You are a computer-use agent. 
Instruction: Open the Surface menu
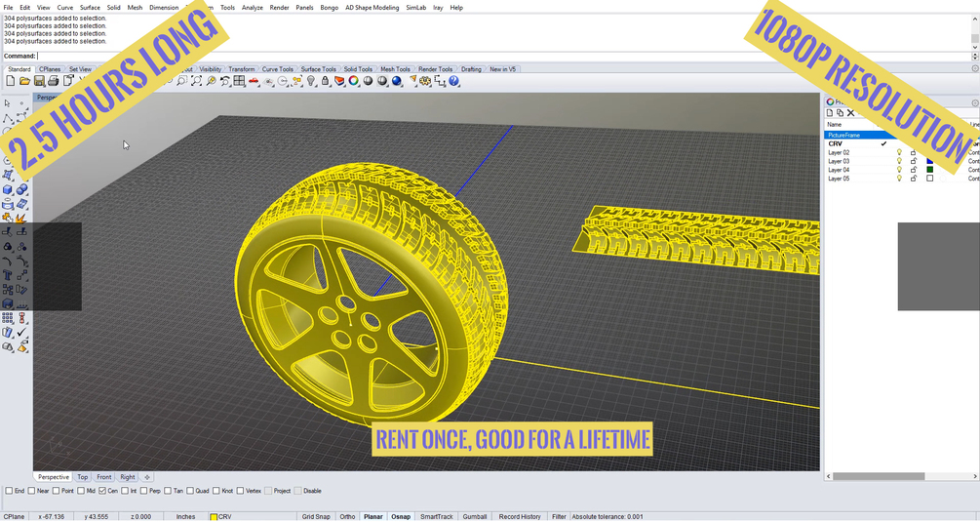90,8
